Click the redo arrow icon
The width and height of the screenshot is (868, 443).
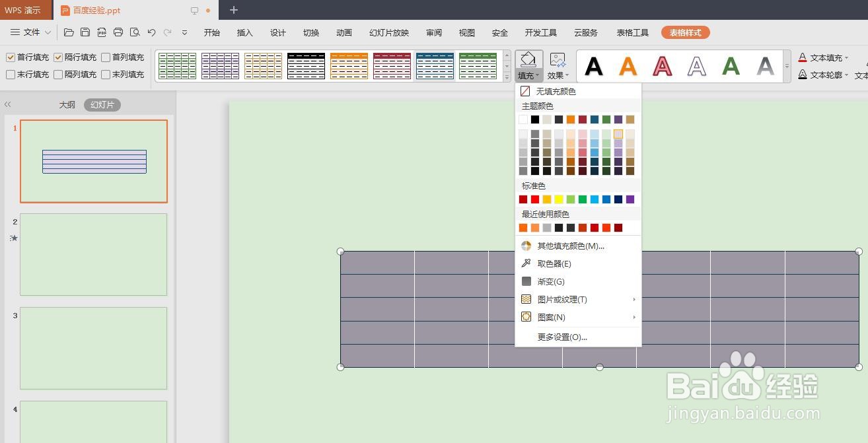[168, 32]
